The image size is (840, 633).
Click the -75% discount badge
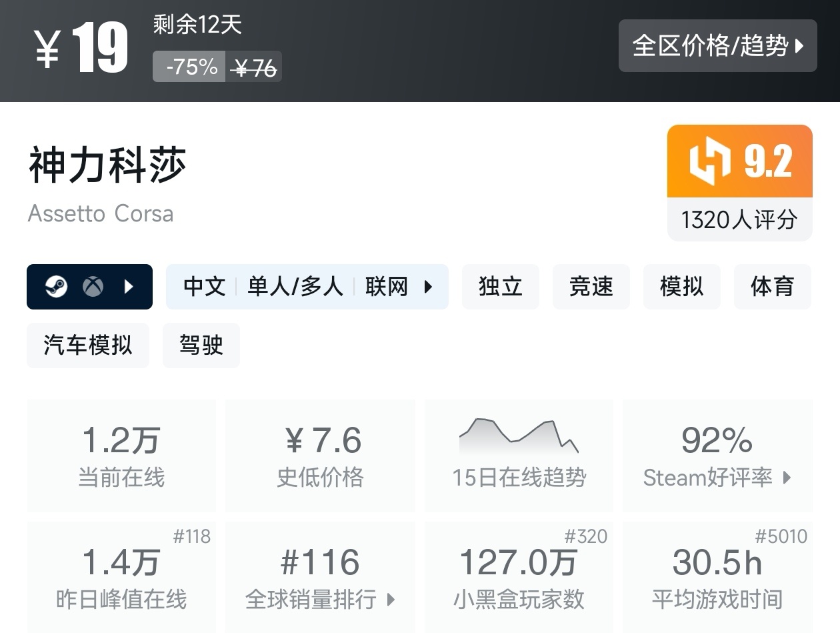click(x=189, y=67)
